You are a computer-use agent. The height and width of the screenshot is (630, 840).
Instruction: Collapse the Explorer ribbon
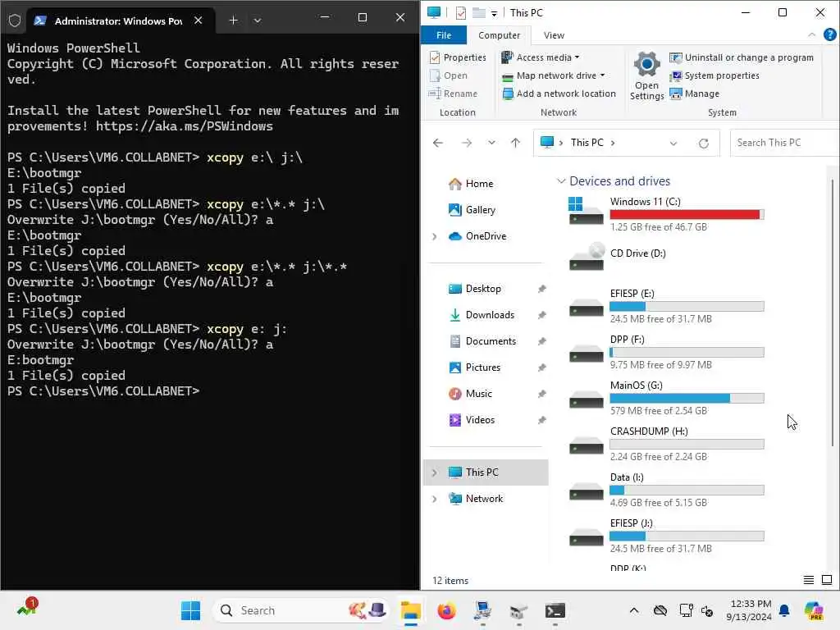(811, 34)
